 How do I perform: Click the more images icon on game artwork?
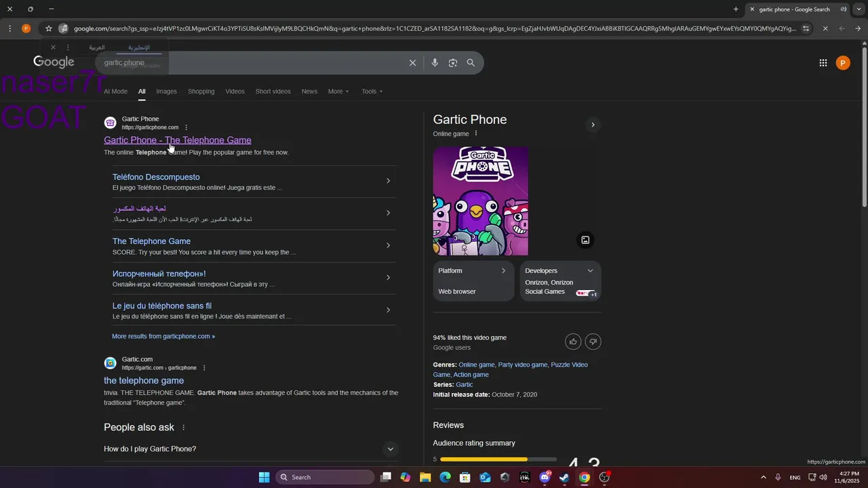click(585, 240)
